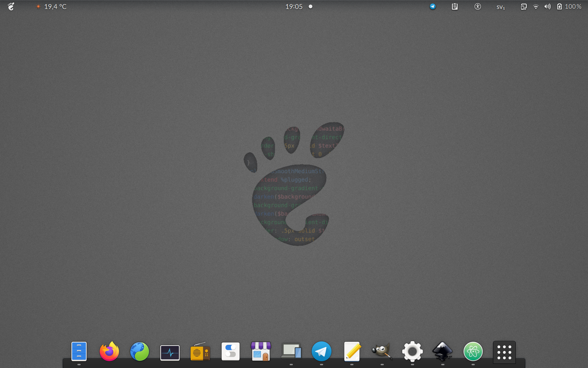Open the text editor notepad icon
The width and height of the screenshot is (588, 368).
pyautogui.click(x=352, y=351)
